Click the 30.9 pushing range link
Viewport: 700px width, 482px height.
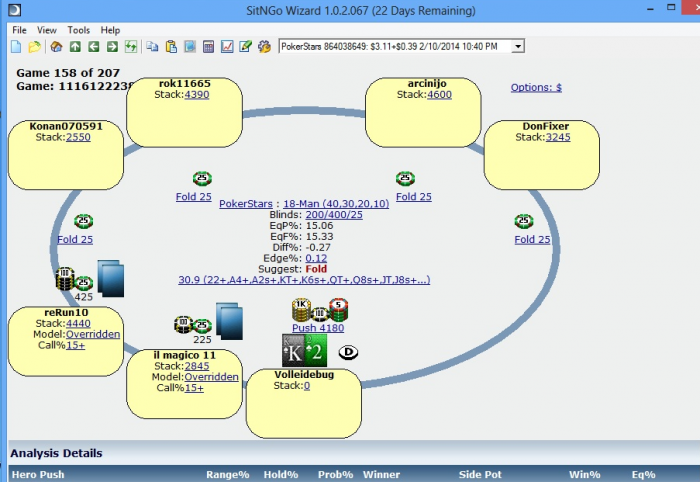304,280
